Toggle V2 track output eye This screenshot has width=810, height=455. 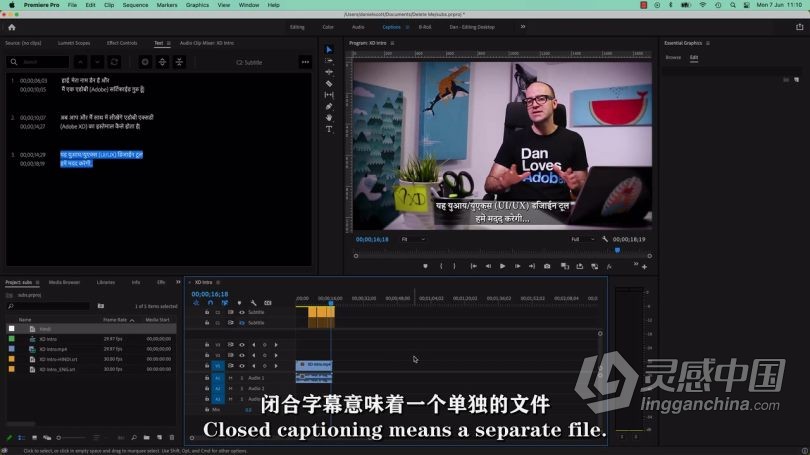click(242, 355)
